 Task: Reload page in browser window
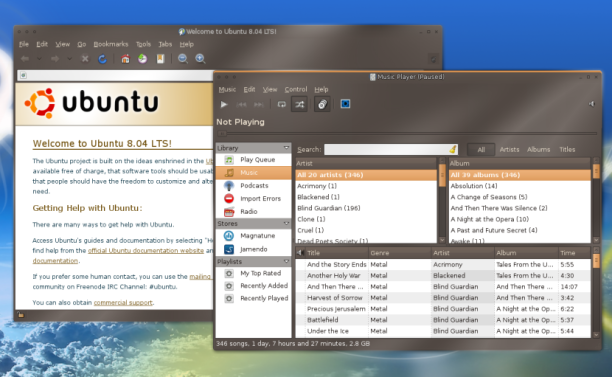pyautogui.click(x=102, y=59)
